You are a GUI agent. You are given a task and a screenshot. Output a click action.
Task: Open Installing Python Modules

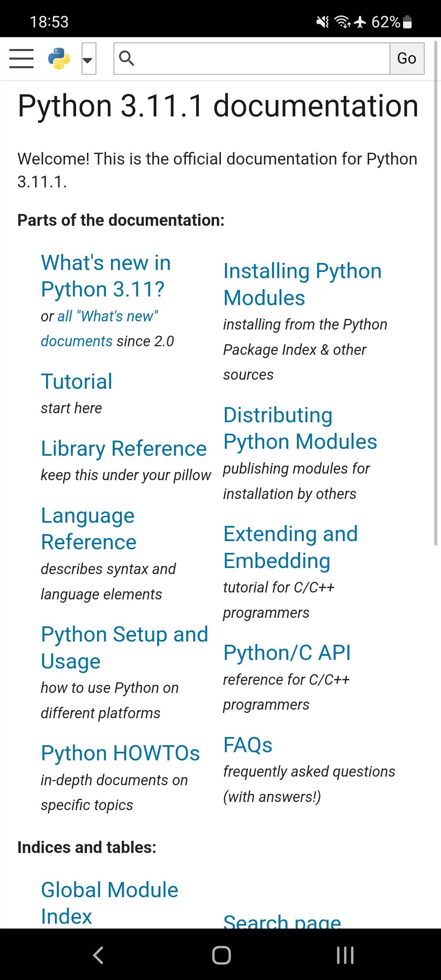click(302, 284)
